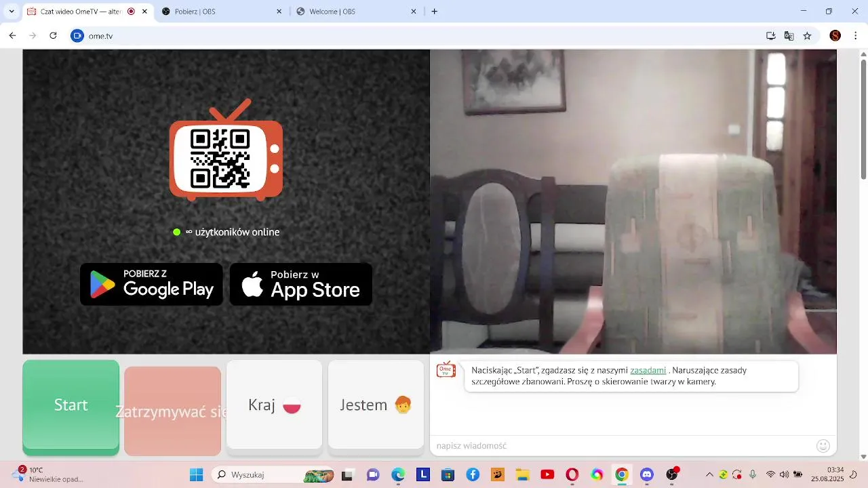Viewport: 868px width, 488px height.
Task: Open Wi-Fi network settings tray icon
Action: 770,474
